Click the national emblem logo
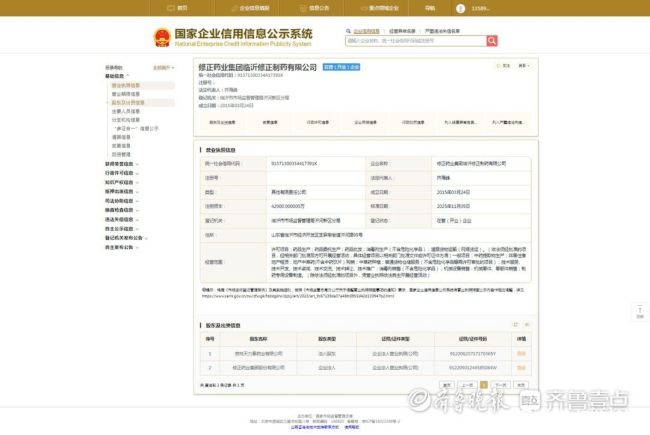 [x=162, y=37]
